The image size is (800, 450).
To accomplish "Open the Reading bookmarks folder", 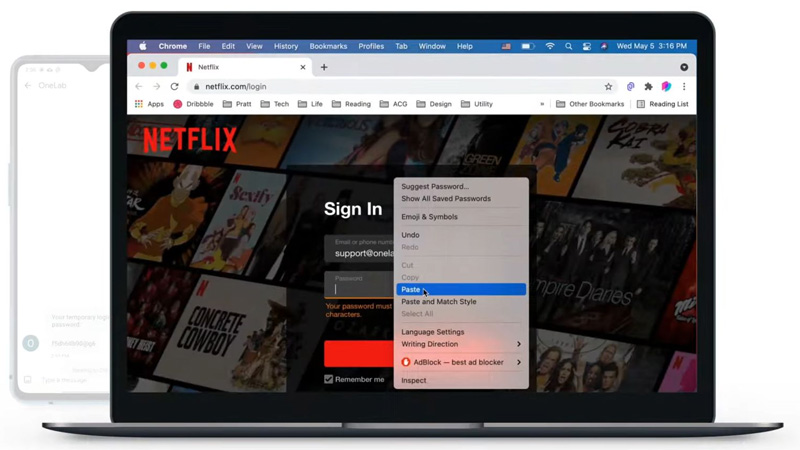I will (x=351, y=104).
